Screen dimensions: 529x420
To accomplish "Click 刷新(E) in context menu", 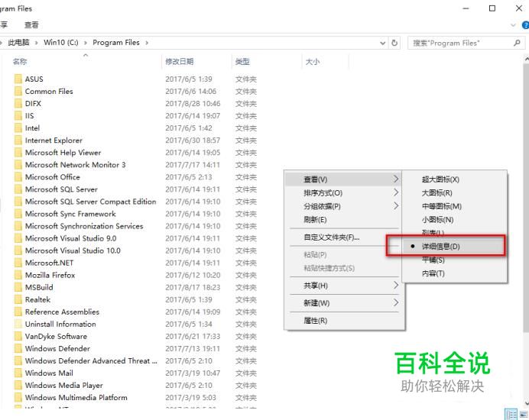I will click(343, 220).
